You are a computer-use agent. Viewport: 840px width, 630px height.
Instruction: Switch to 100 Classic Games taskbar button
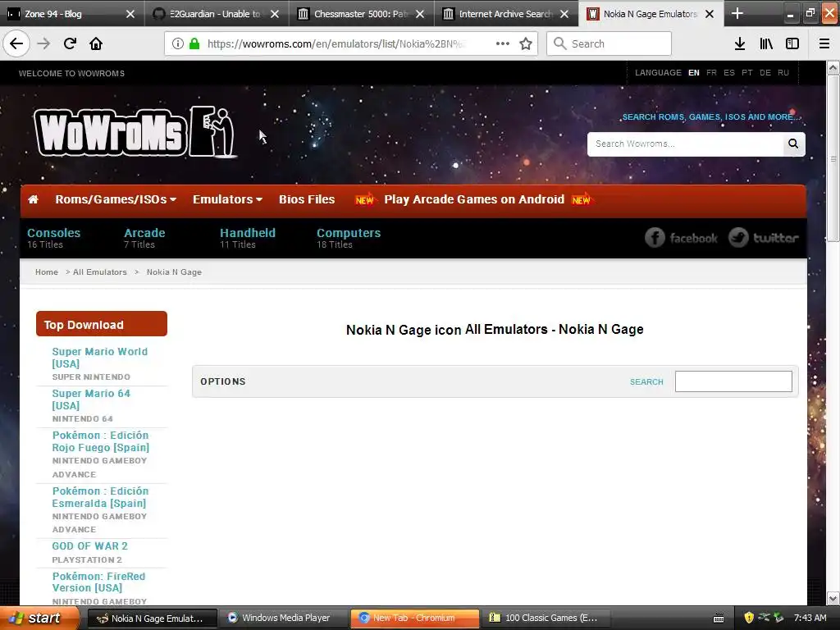tap(546, 618)
